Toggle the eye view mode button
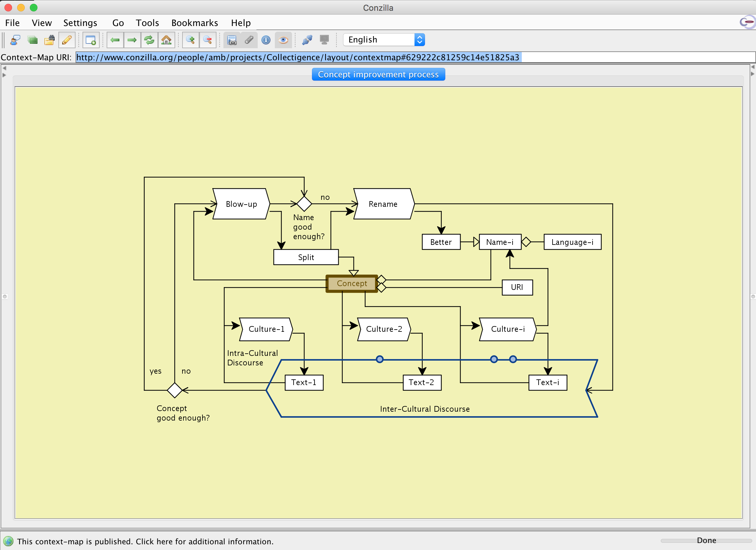 point(283,40)
